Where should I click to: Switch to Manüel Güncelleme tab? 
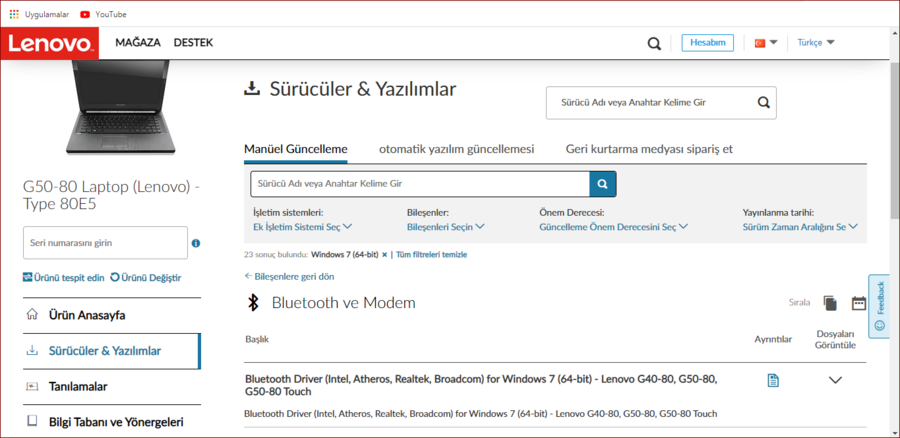click(296, 149)
